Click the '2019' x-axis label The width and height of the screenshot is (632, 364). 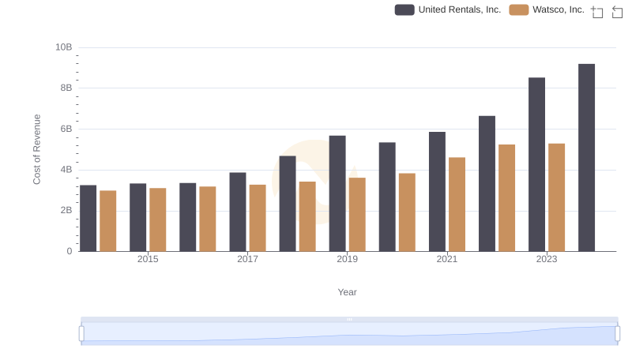pos(347,259)
